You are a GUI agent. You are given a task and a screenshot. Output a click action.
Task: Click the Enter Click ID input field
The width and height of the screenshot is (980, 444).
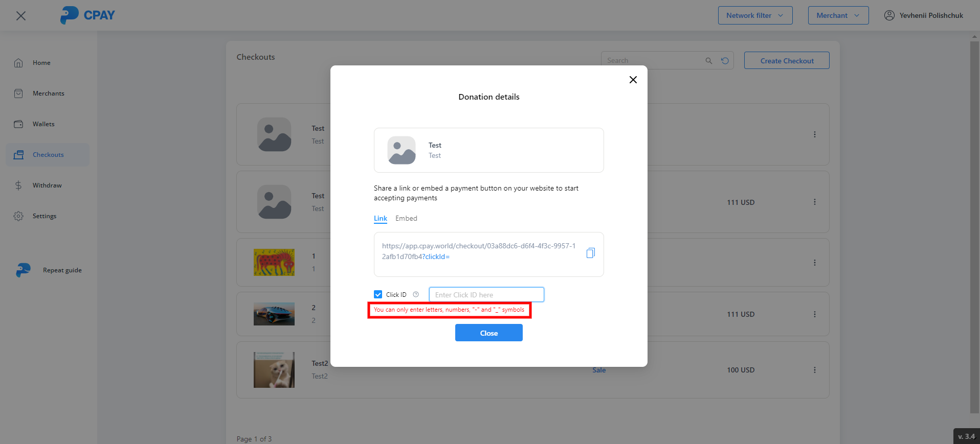click(486, 295)
